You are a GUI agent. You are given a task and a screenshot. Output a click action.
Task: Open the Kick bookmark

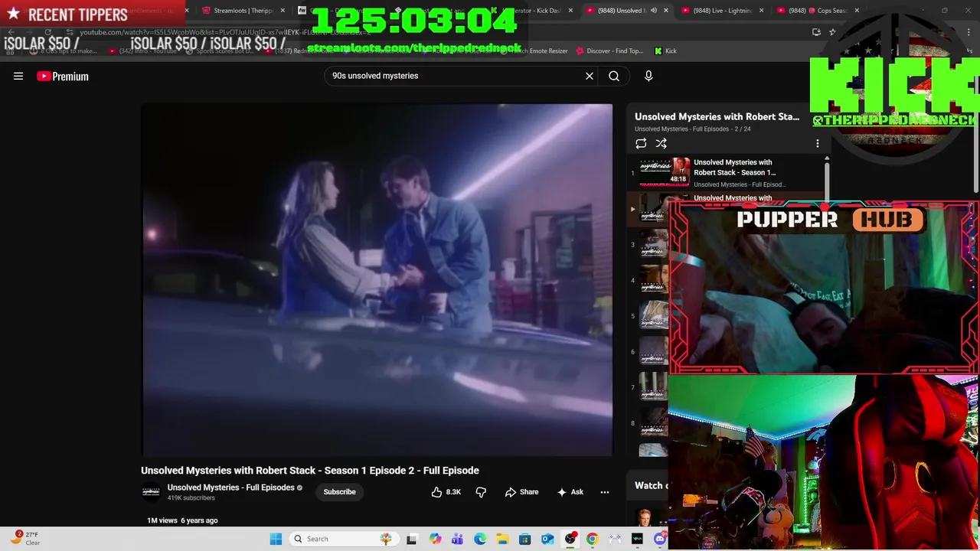coord(665,51)
